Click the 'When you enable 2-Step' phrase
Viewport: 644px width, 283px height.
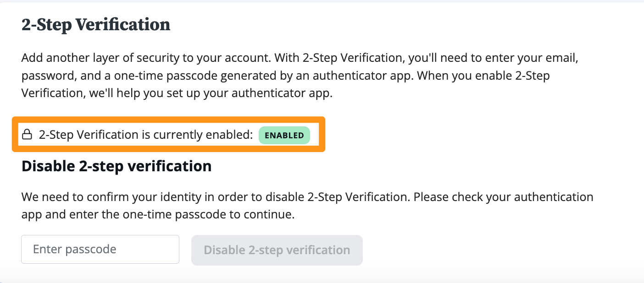click(484, 76)
